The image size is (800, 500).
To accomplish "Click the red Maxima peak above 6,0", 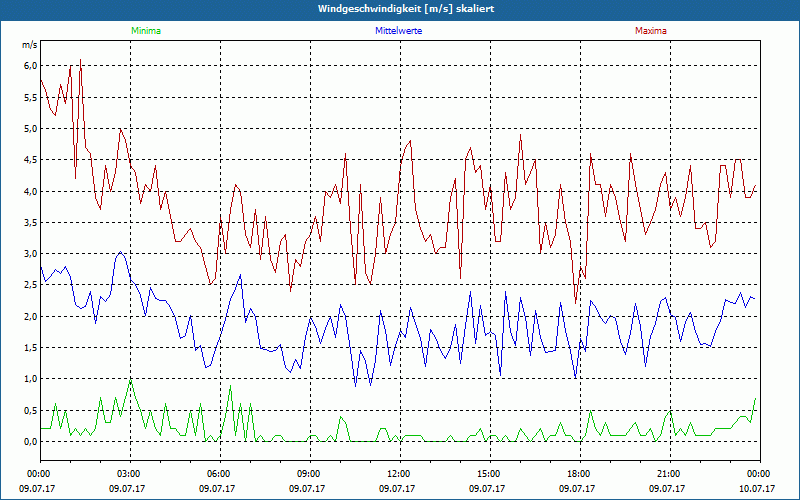I will (81, 60).
